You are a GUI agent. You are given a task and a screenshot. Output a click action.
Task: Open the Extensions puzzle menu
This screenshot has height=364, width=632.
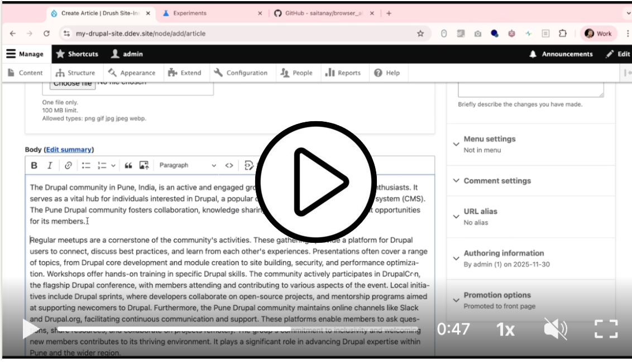point(563,33)
